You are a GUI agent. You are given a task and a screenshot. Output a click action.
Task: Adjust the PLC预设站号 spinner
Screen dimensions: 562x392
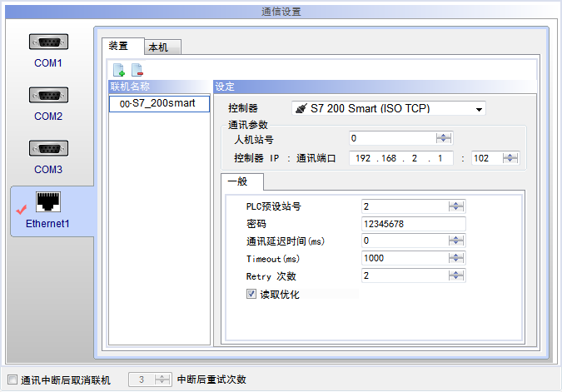456,206
